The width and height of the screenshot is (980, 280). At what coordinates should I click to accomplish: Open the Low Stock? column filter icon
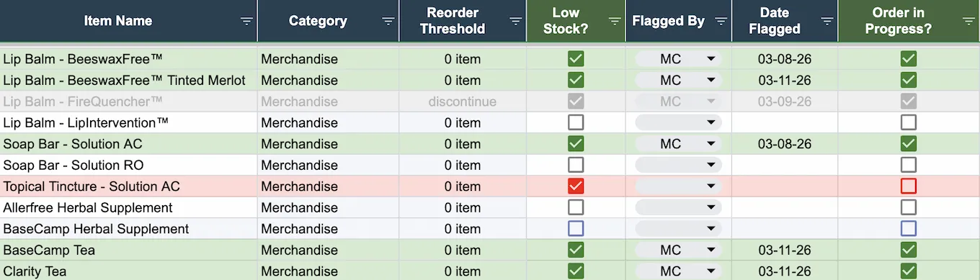pyautogui.click(x=615, y=21)
